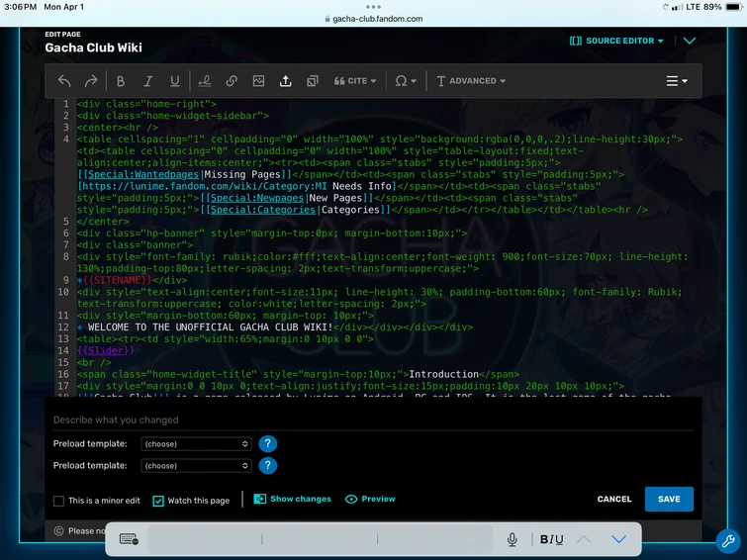Toggle bold formatting in the editor toolbar
Screen dimensions: 747x560
(x=121, y=81)
